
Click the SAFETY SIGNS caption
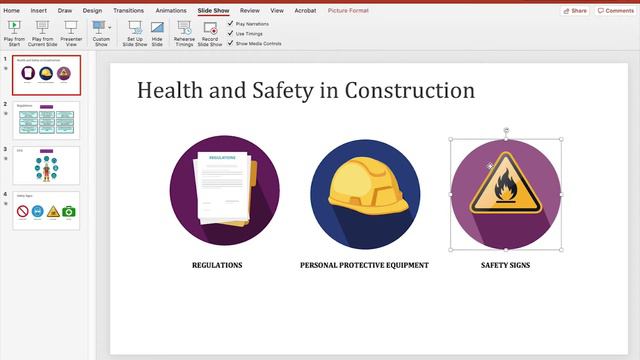(x=506, y=265)
